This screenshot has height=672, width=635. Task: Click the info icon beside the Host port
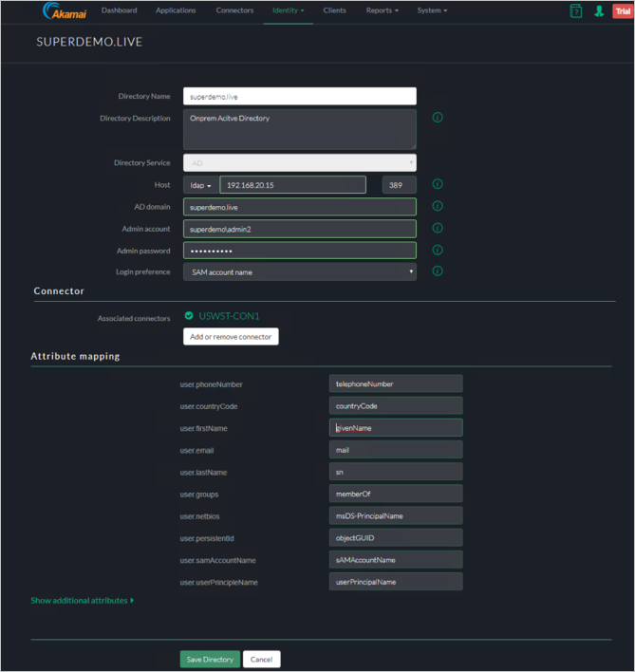click(438, 184)
